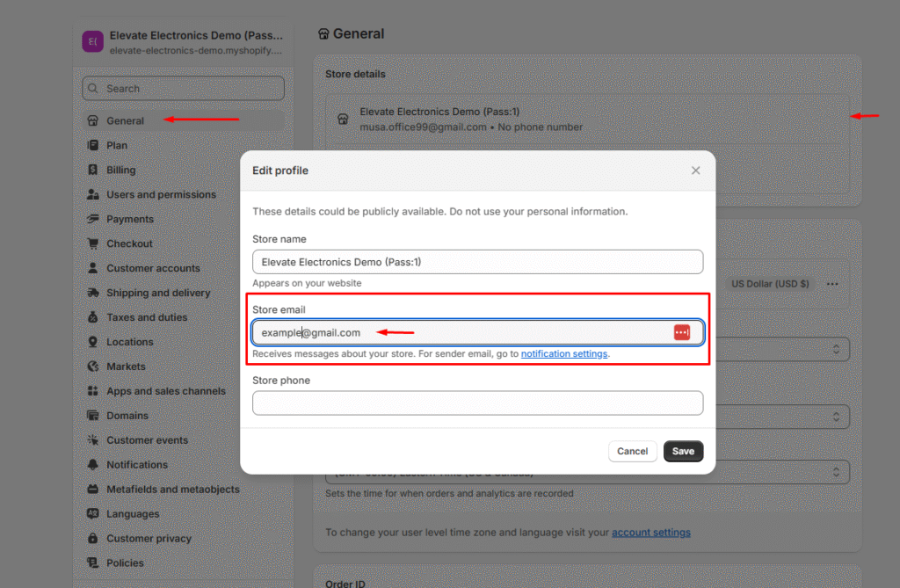Go to Notifications settings in the sidebar

(x=137, y=465)
